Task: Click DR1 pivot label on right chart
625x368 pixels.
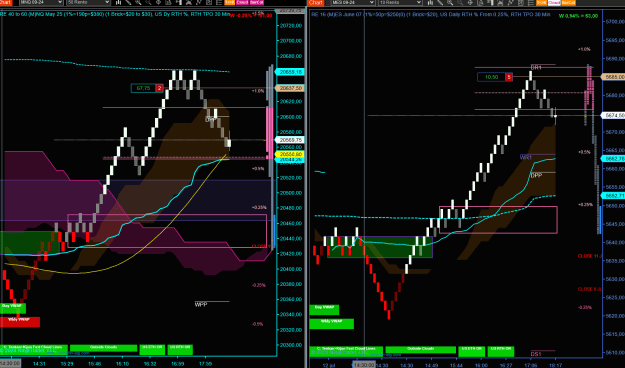Action: tap(536, 68)
